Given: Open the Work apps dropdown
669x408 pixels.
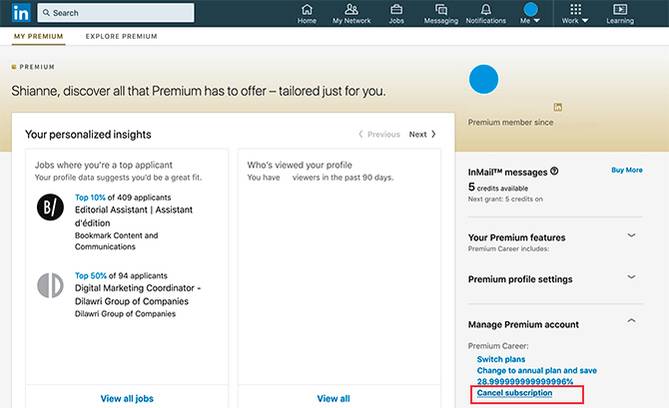Looking at the screenshot, I should click(x=574, y=13).
